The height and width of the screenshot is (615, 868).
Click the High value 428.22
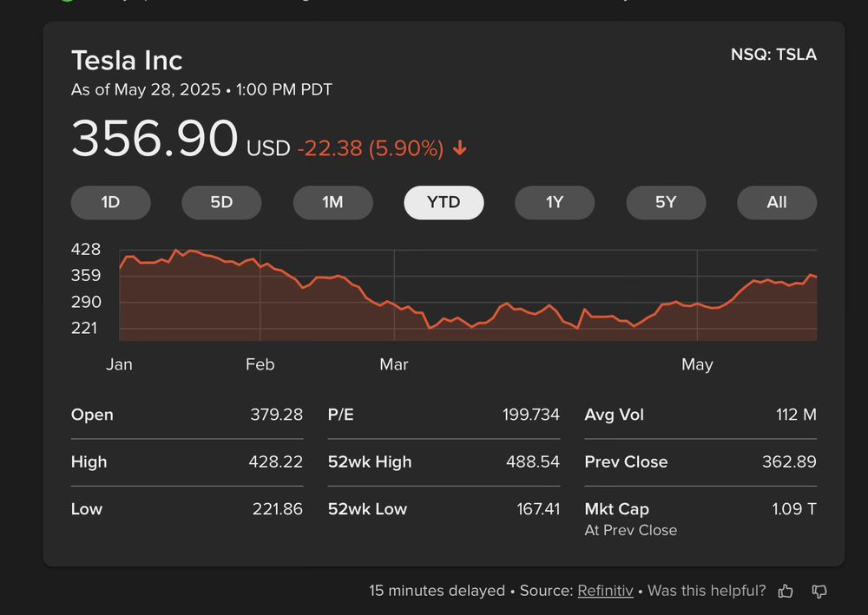pyautogui.click(x=276, y=461)
